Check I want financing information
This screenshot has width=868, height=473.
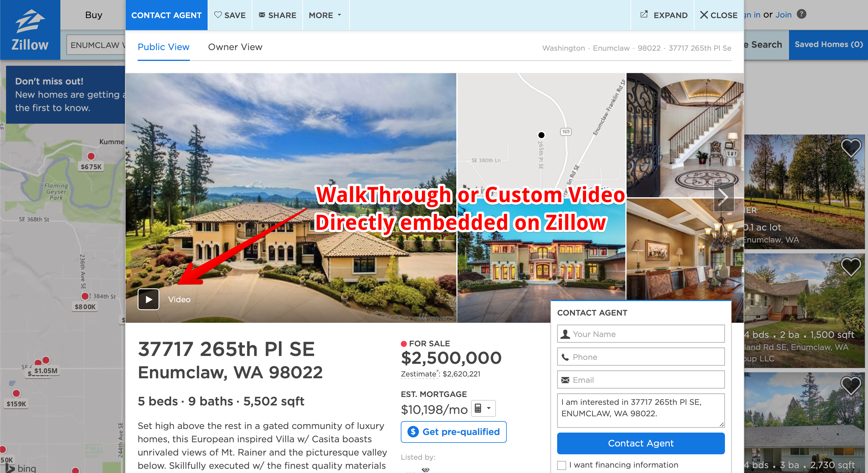(x=561, y=465)
